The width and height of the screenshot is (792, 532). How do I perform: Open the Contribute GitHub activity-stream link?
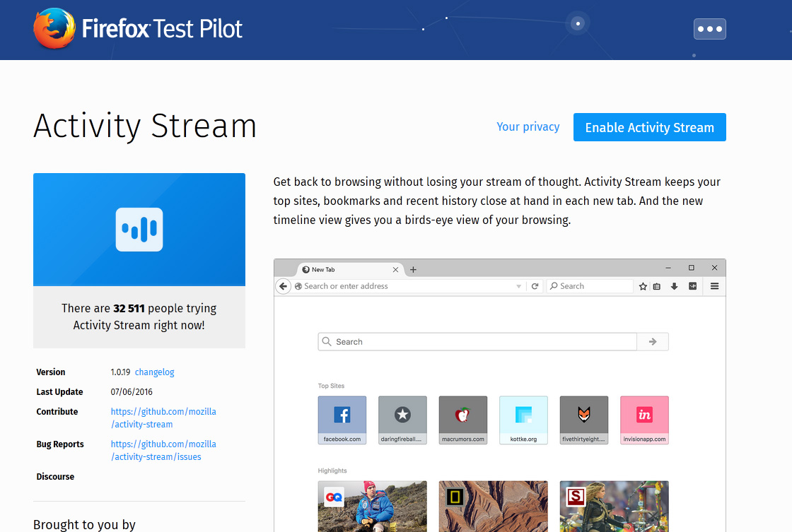pos(163,418)
